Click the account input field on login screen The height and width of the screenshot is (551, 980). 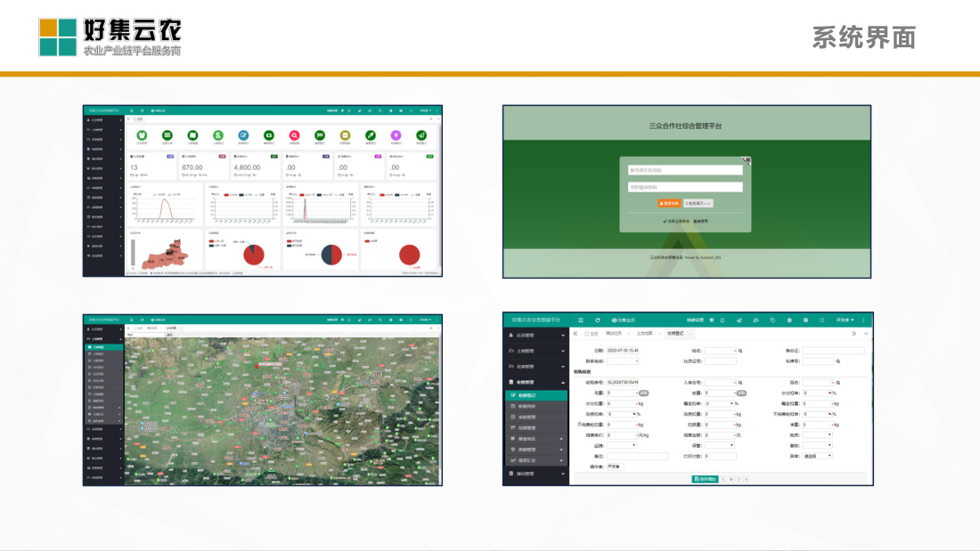685,170
